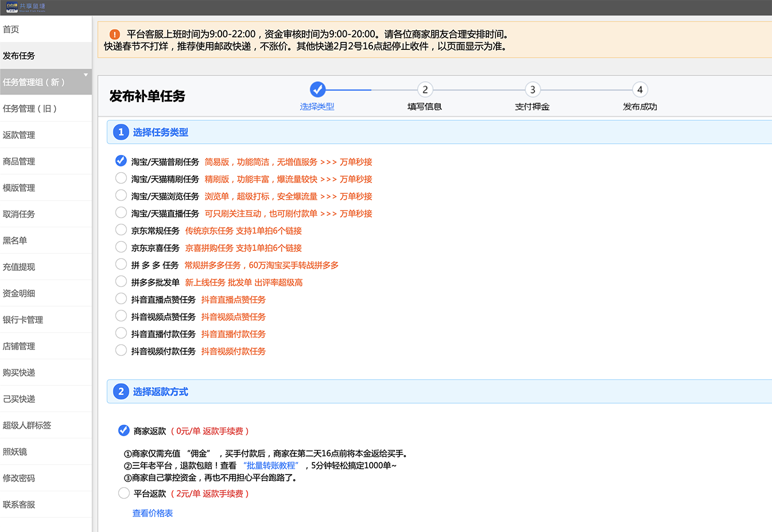This screenshot has height=532, width=772.
Task: Click step 3 circle 支付押金
Action: coord(533,90)
